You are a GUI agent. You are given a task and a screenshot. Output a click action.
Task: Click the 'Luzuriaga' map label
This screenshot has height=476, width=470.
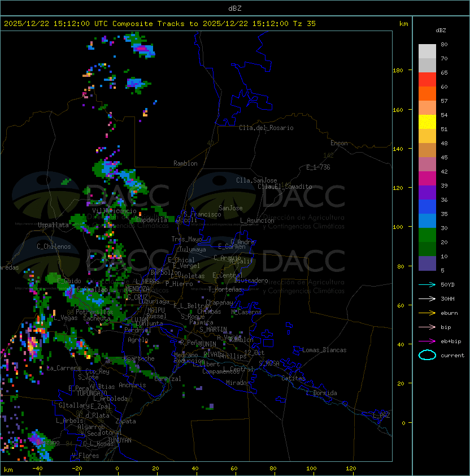(154, 301)
